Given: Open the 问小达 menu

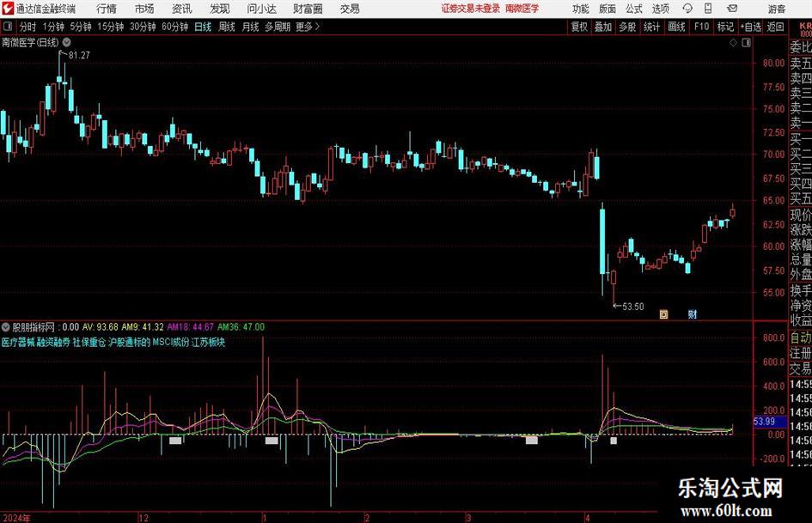Looking at the screenshot, I should pyautogui.click(x=261, y=9).
